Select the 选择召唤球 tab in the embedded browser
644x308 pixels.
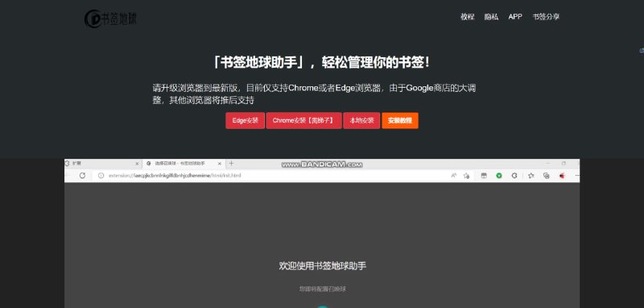(x=184, y=164)
